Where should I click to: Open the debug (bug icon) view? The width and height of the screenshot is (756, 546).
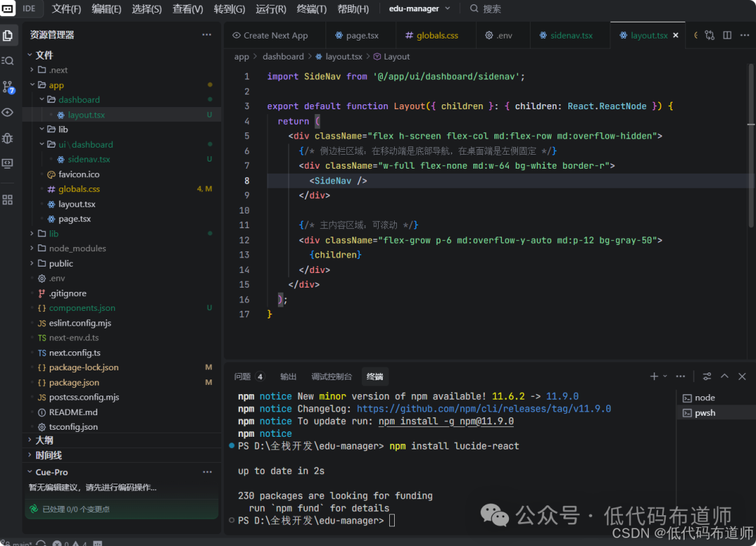pyautogui.click(x=8, y=138)
